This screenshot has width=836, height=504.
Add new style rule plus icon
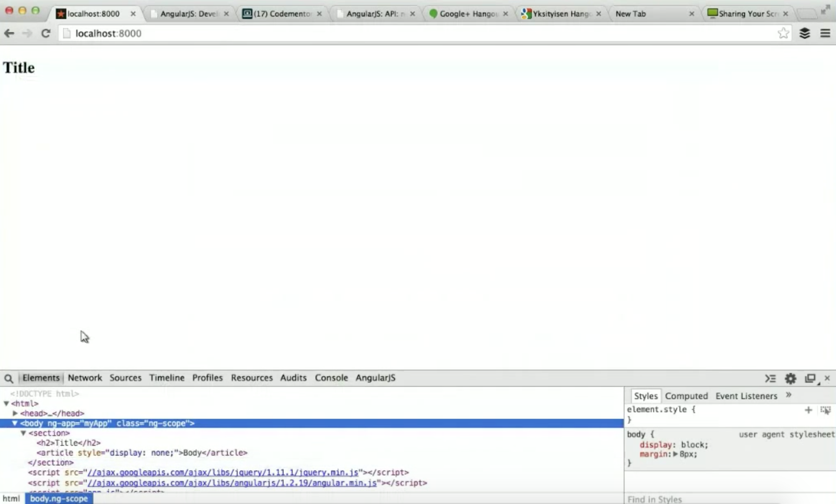808,410
